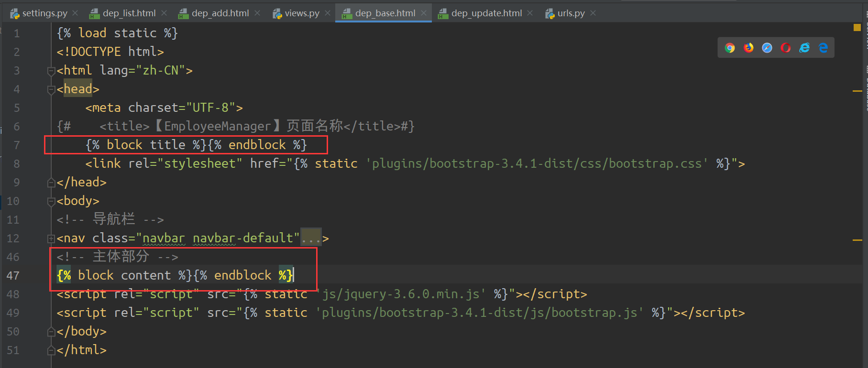868x368 pixels.
Task: Open page in Safari browser icon
Action: 767,48
